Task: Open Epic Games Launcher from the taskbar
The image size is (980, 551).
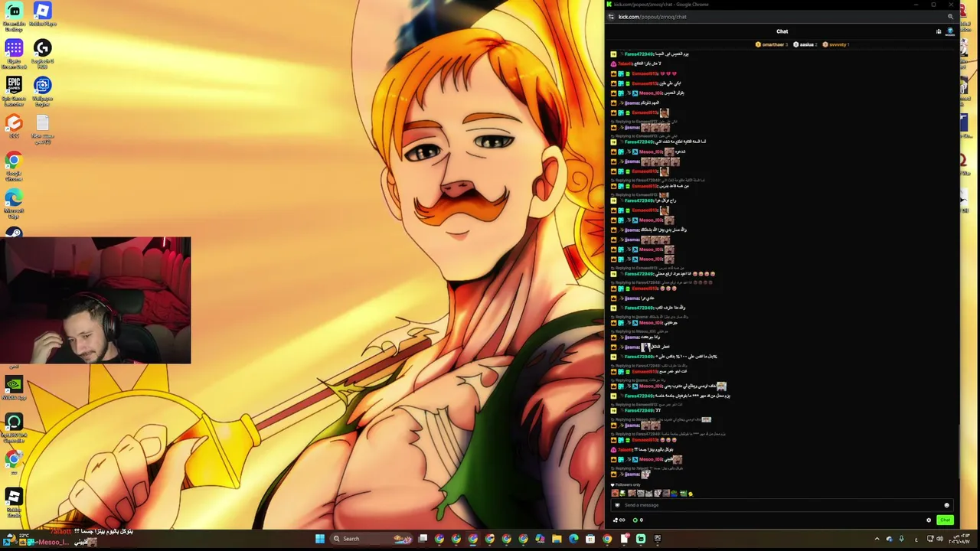Action: [658, 539]
